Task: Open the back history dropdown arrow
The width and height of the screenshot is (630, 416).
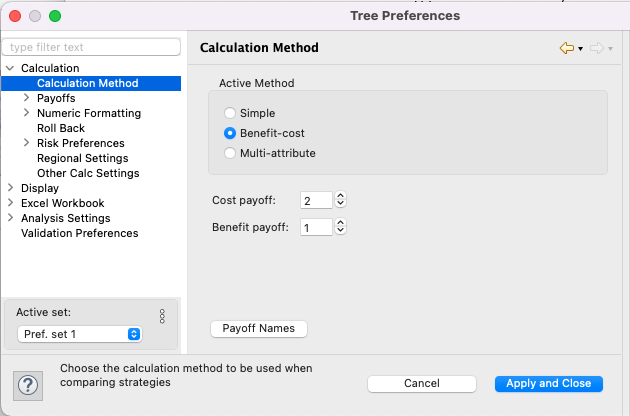Action: (580, 49)
